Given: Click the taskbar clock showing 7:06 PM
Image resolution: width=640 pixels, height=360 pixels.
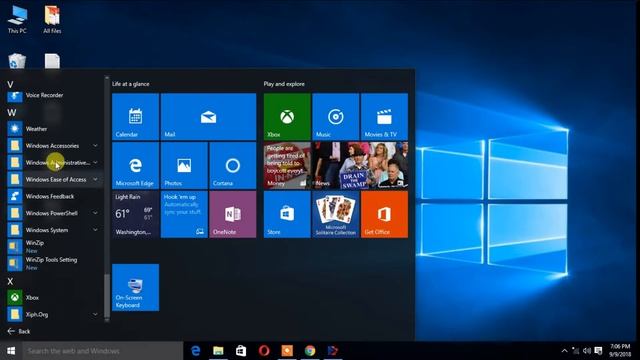Looking at the screenshot, I should click(620, 351).
